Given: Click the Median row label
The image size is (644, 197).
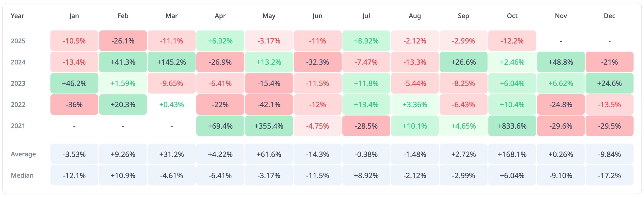Looking at the screenshot, I should 22,175.
